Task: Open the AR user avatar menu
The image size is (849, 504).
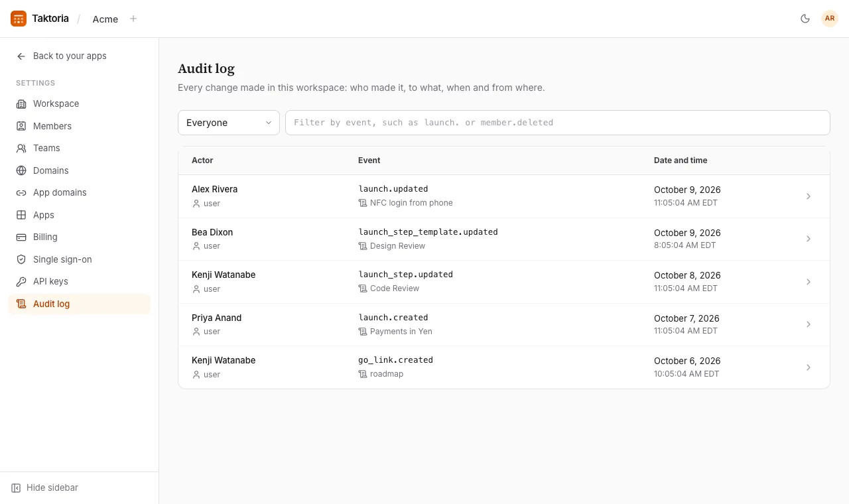Action: 830,19
